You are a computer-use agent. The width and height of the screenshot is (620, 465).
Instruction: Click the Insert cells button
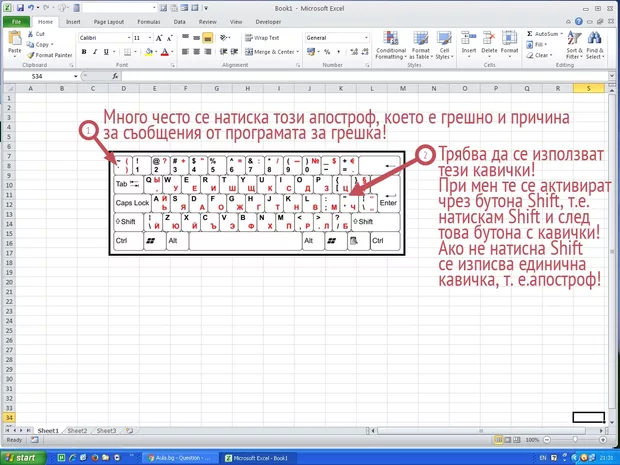coord(469,45)
